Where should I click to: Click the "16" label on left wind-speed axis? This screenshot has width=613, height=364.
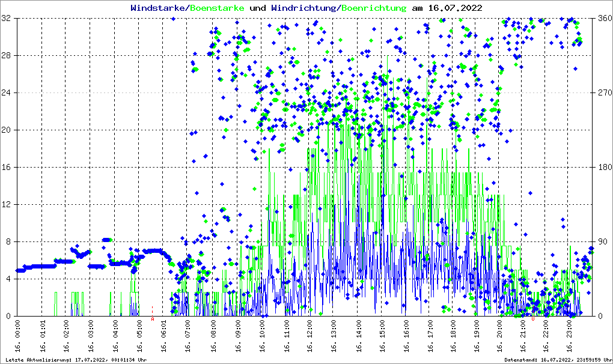(x=8, y=168)
